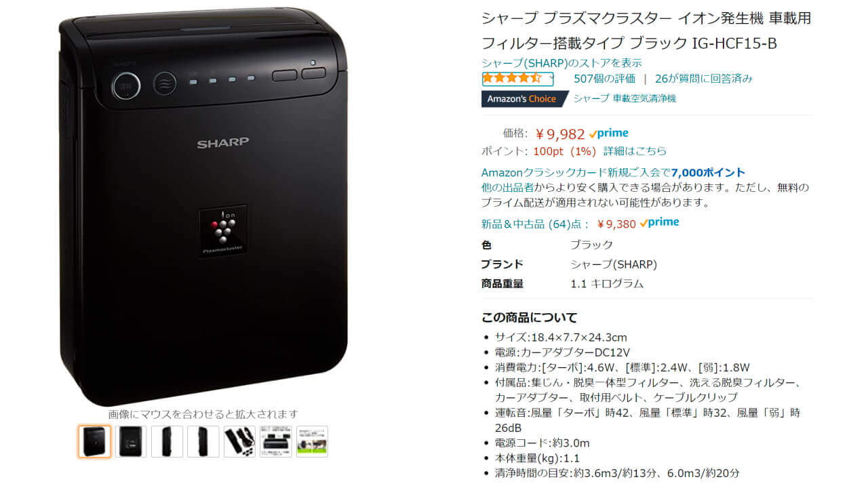Screen dimensions: 868x488
Task: Click the star rating icons
Action: click(513, 78)
